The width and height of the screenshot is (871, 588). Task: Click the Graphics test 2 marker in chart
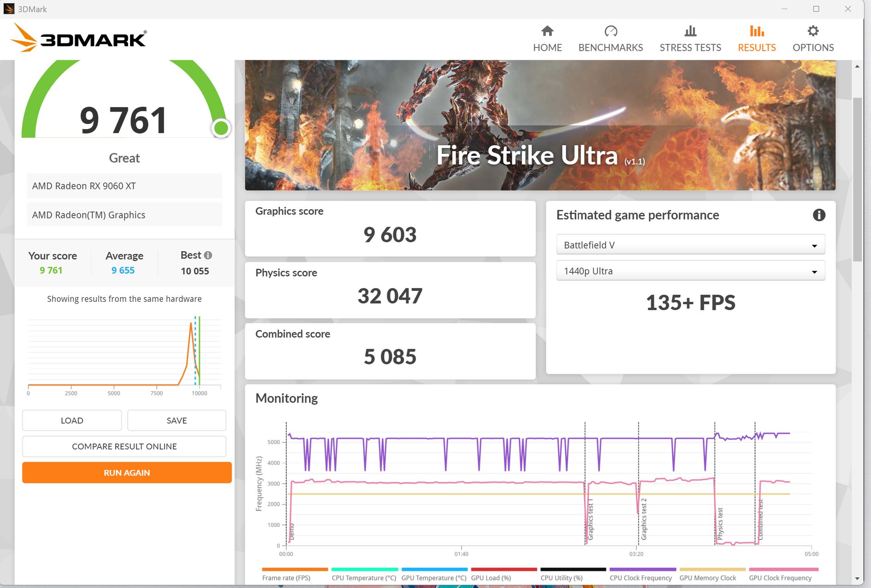(644, 519)
